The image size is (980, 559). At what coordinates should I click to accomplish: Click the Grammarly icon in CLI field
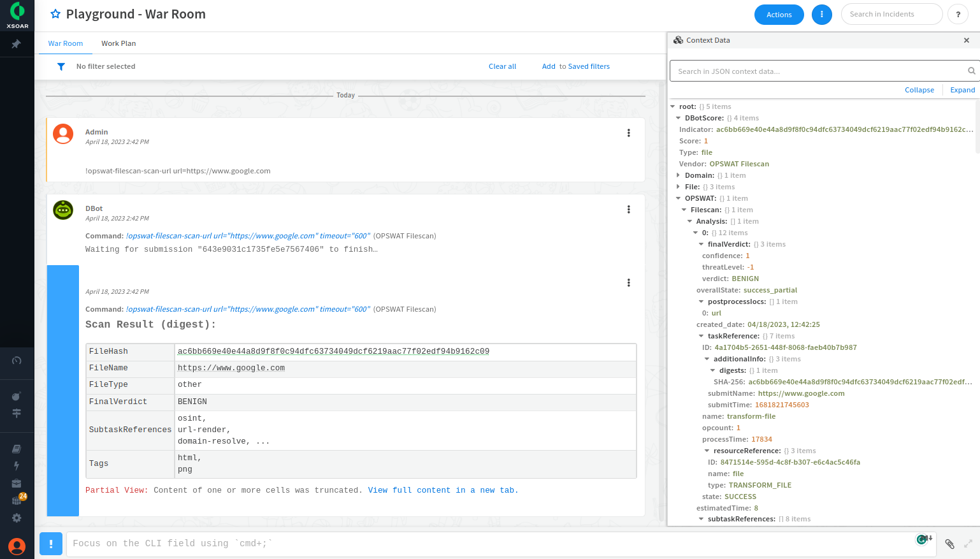point(921,539)
